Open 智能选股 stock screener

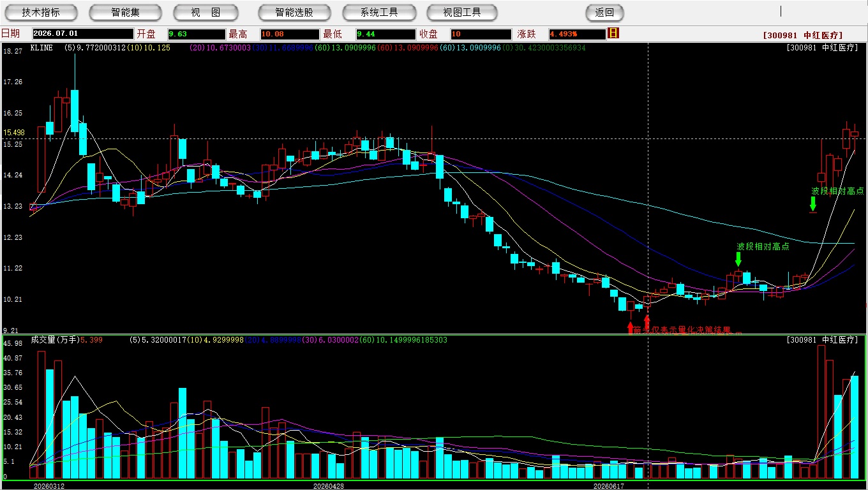click(x=294, y=13)
